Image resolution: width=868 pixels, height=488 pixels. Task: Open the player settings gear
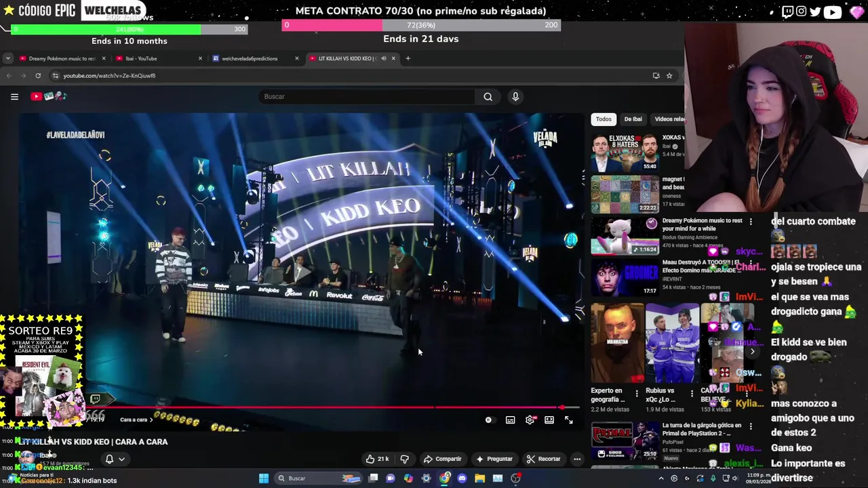click(x=530, y=420)
